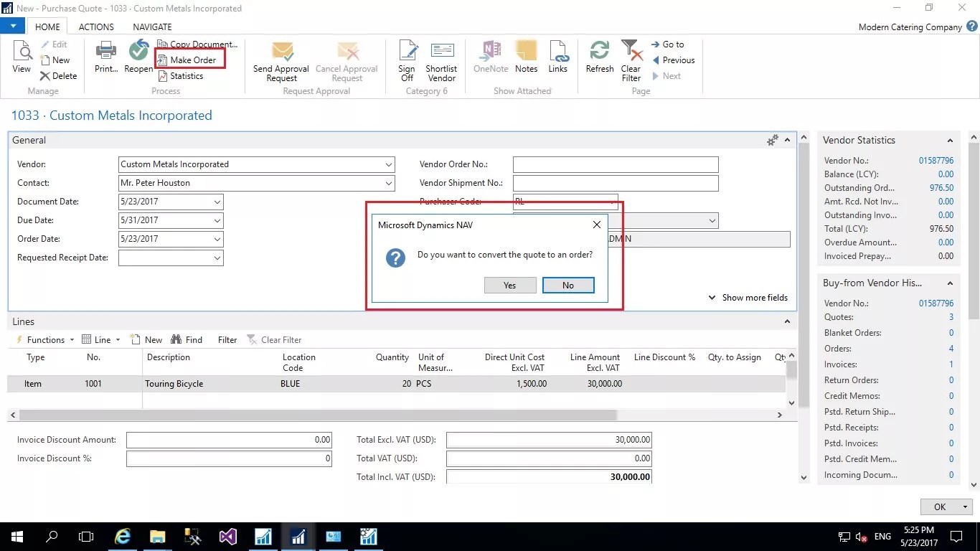Open the Due Date dropdown
Viewport: 980px width, 551px height.
217,220
